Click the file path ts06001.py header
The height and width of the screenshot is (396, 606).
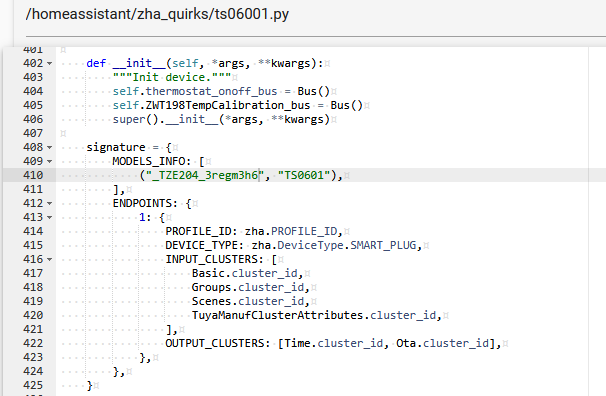pos(157,14)
